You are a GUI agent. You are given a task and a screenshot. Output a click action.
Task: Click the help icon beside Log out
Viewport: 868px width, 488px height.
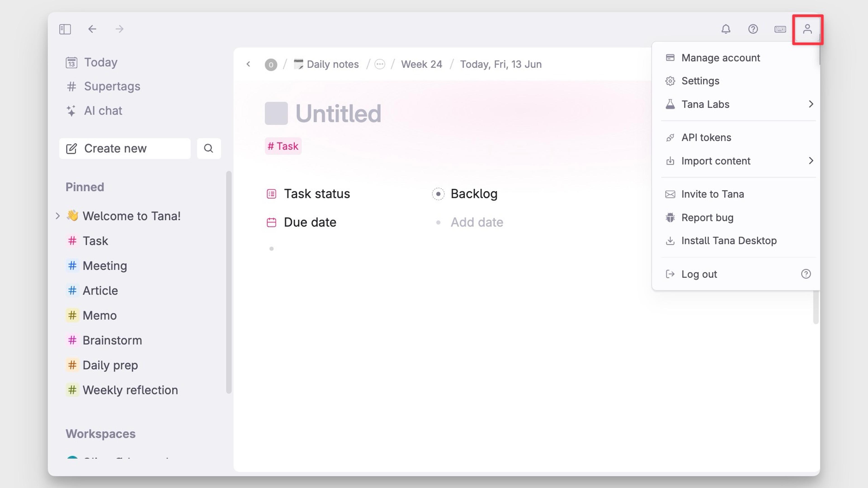(806, 274)
